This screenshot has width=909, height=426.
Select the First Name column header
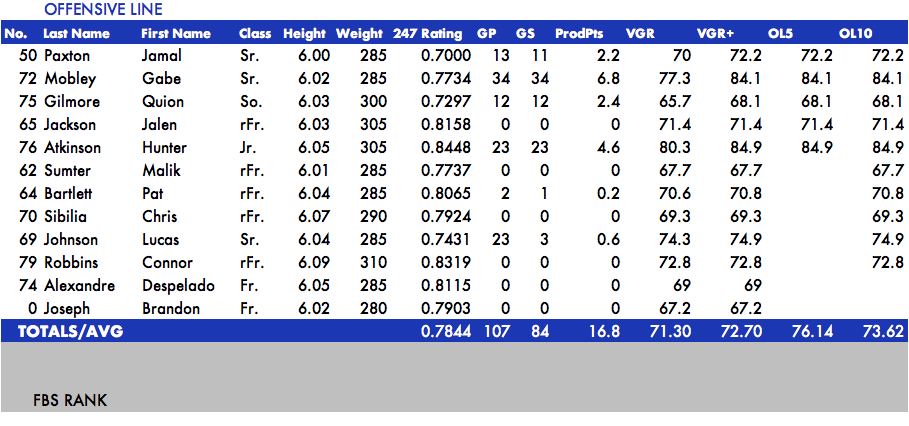(x=176, y=34)
